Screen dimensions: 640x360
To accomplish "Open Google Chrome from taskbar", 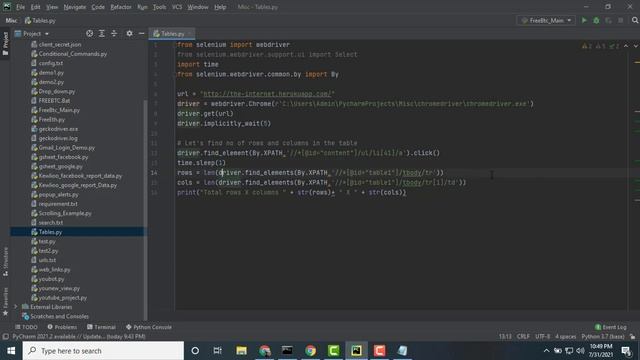I will click(311, 351).
